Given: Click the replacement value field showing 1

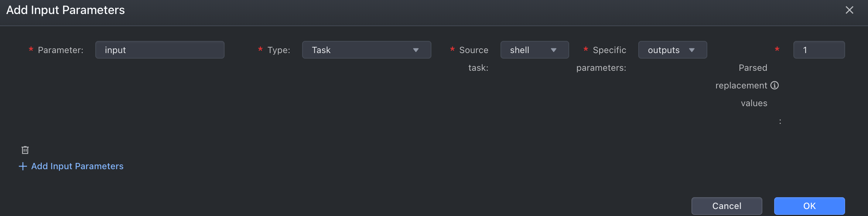Looking at the screenshot, I should [819, 50].
